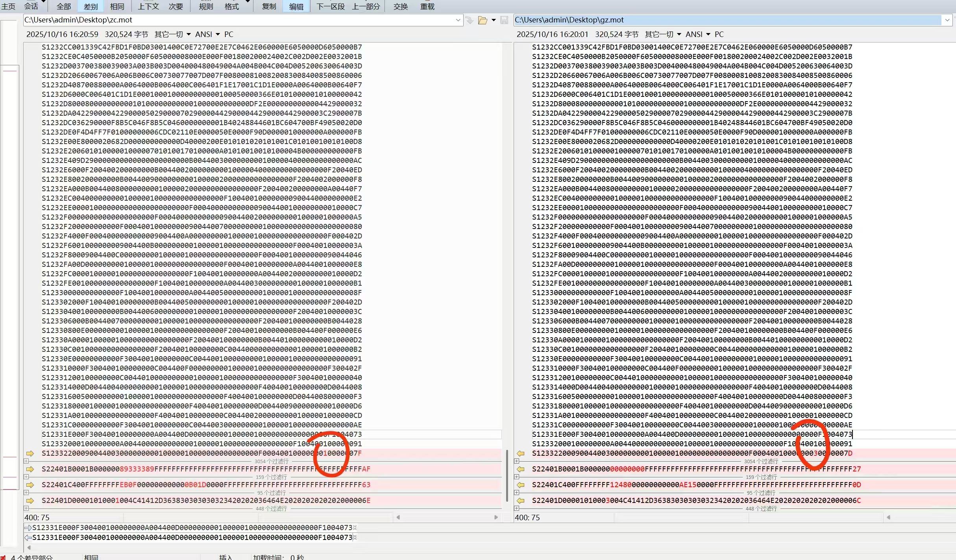
Task: Toggle the 差别 differences filter button
Action: (91, 6)
